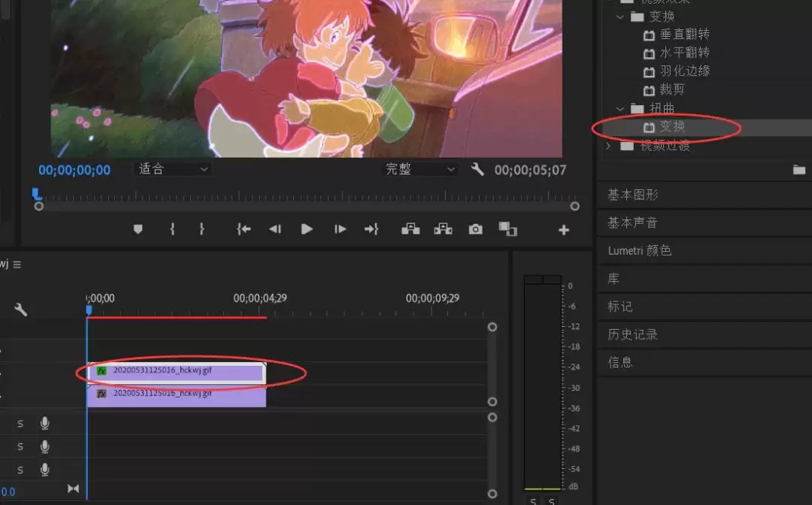Click duration timecode 00;00;05;07
Image resolution: width=812 pixels, height=505 pixels.
point(530,170)
